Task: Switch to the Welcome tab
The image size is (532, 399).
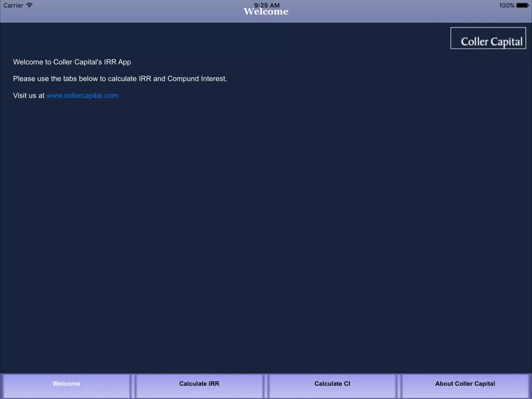Action: pyautogui.click(x=66, y=386)
